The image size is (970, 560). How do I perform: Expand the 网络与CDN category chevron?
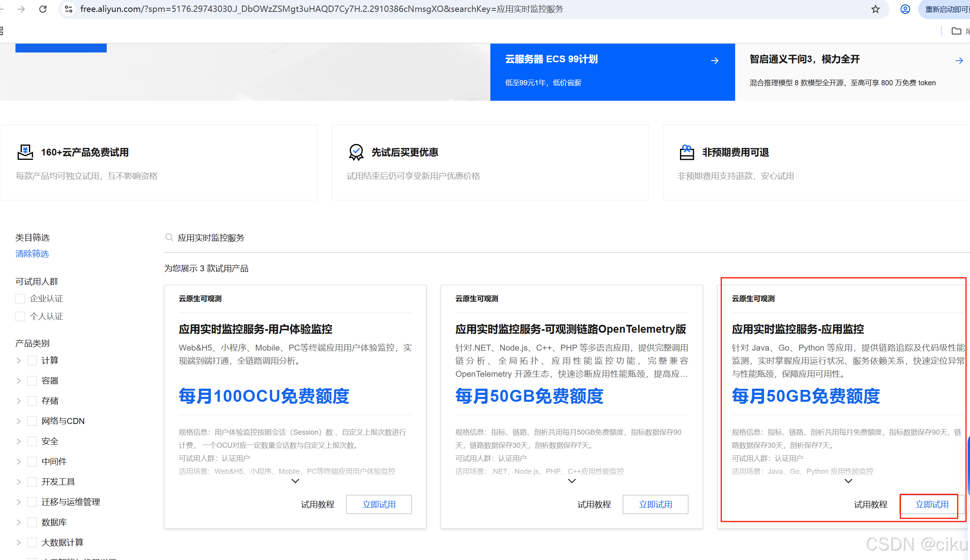[19, 421]
